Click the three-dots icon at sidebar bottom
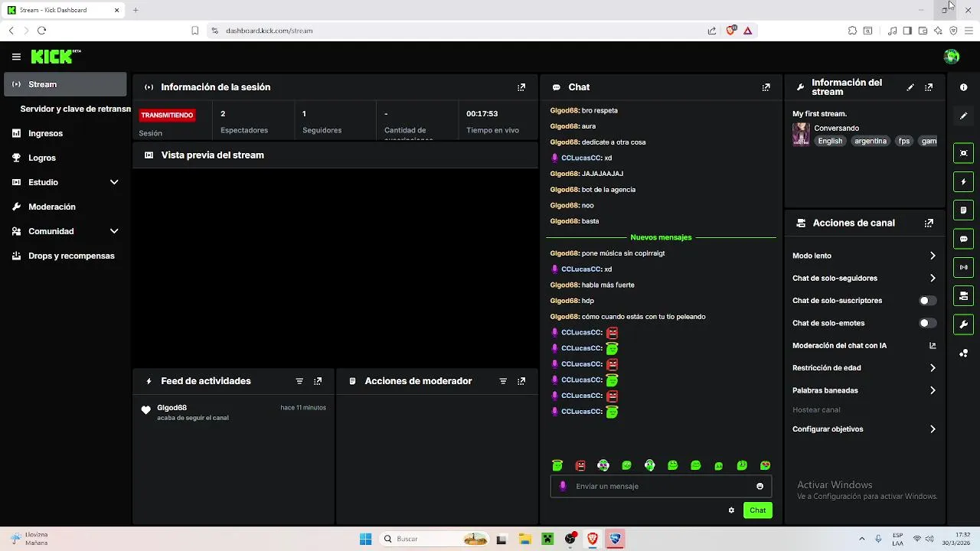Screen dimensions: 980x551 click(x=963, y=353)
